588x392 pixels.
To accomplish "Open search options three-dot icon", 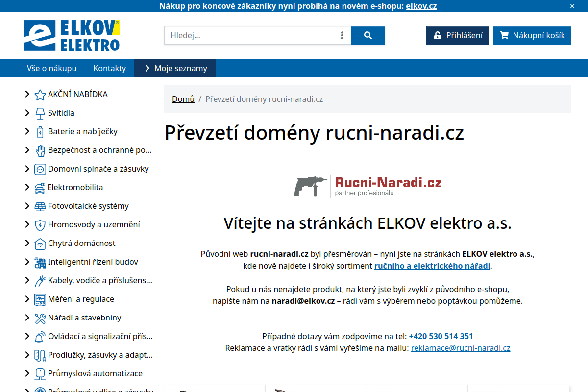I will point(342,35).
